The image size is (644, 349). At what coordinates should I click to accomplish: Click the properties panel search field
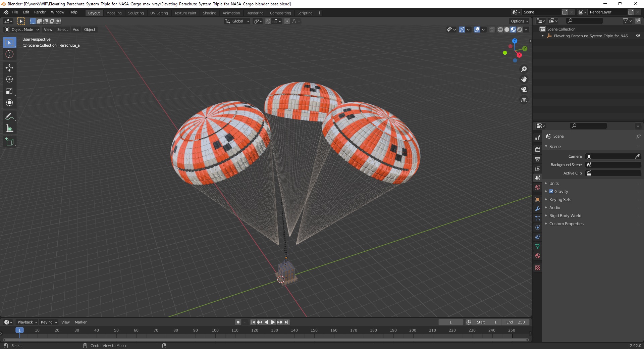[589, 126]
